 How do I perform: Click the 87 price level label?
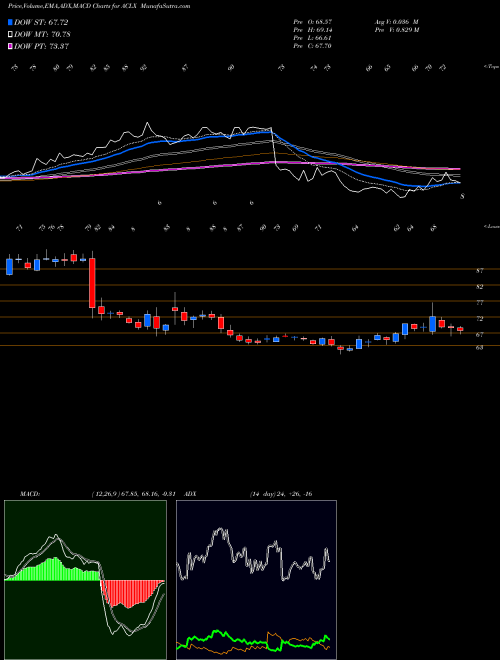479,271
